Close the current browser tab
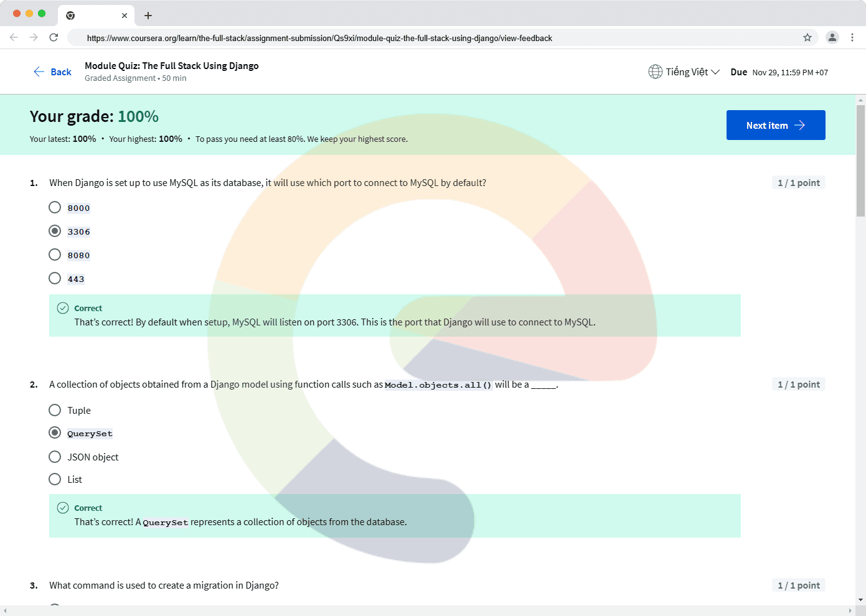The width and height of the screenshot is (866, 616). coord(125,16)
